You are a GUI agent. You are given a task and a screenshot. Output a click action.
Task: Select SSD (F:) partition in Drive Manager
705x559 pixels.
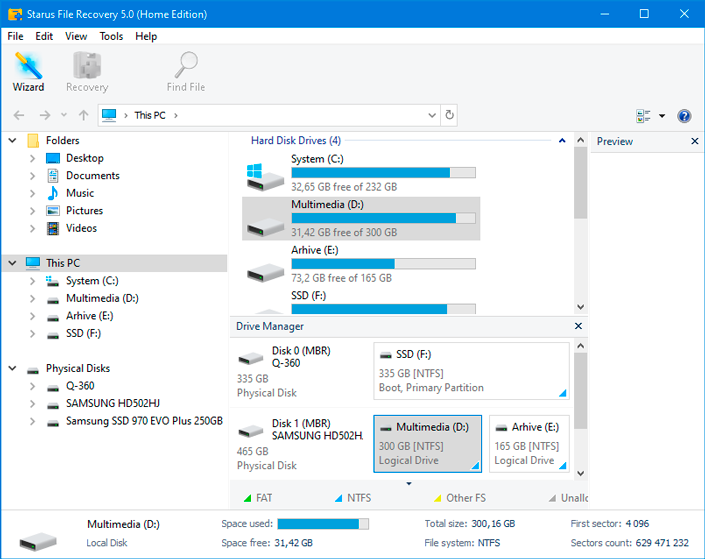coord(471,371)
